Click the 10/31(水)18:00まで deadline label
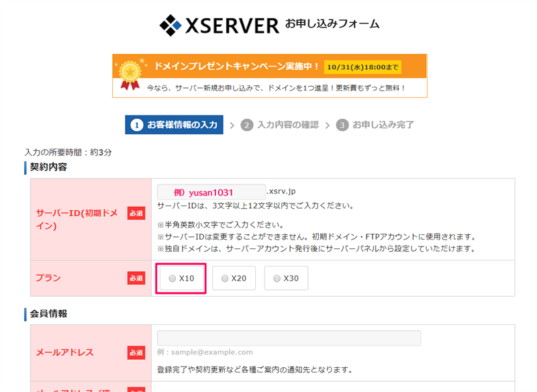 [362, 67]
